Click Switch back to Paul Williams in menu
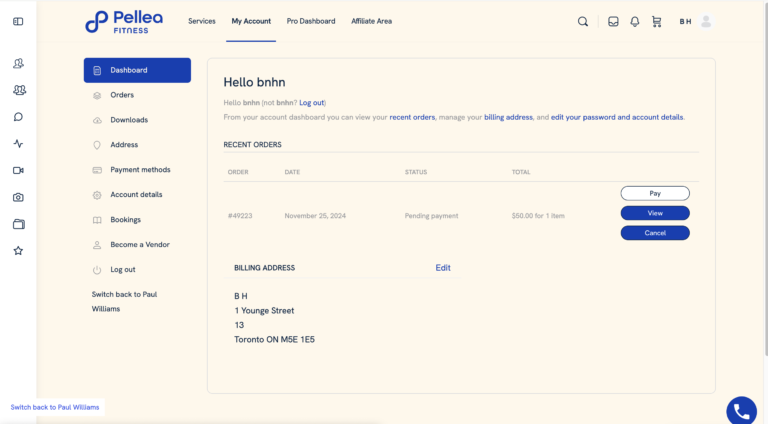The image size is (768, 424). (124, 302)
